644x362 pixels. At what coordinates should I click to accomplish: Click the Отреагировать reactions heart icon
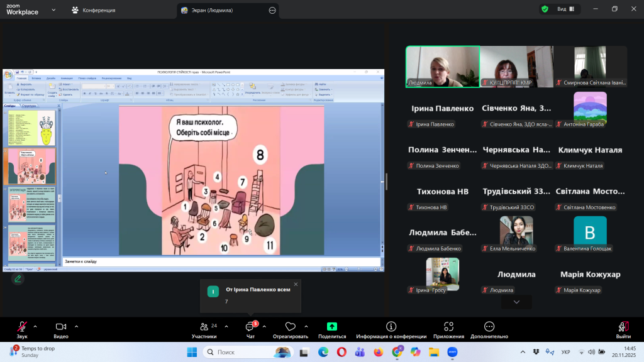click(x=290, y=327)
